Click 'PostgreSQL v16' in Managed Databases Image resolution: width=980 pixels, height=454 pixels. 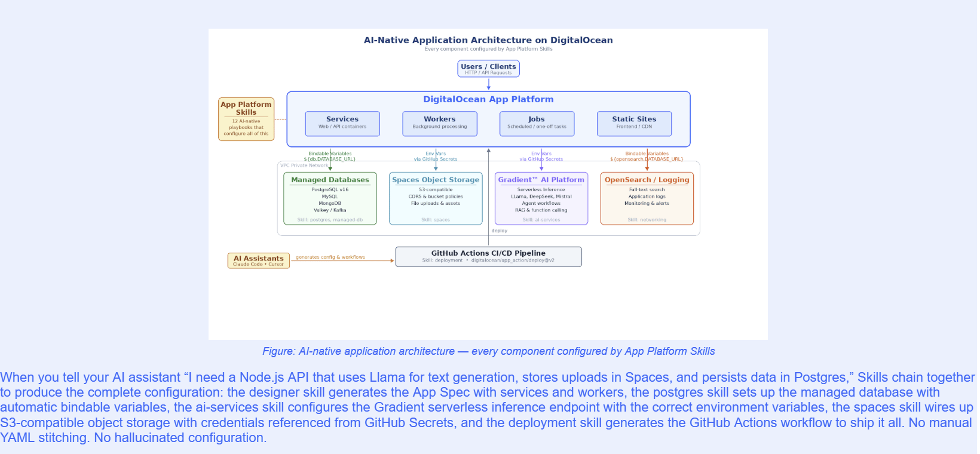[x=330, y=189]
